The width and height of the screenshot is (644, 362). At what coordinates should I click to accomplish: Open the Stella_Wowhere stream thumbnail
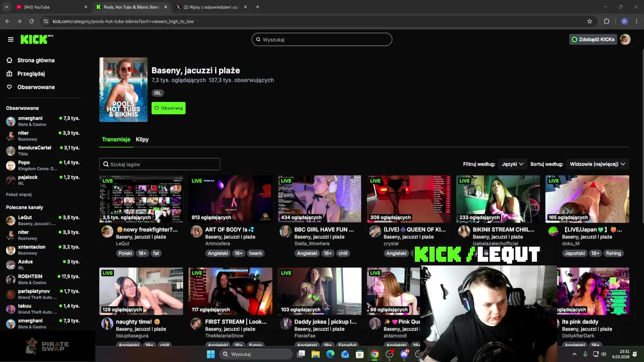tap(319, 199)
